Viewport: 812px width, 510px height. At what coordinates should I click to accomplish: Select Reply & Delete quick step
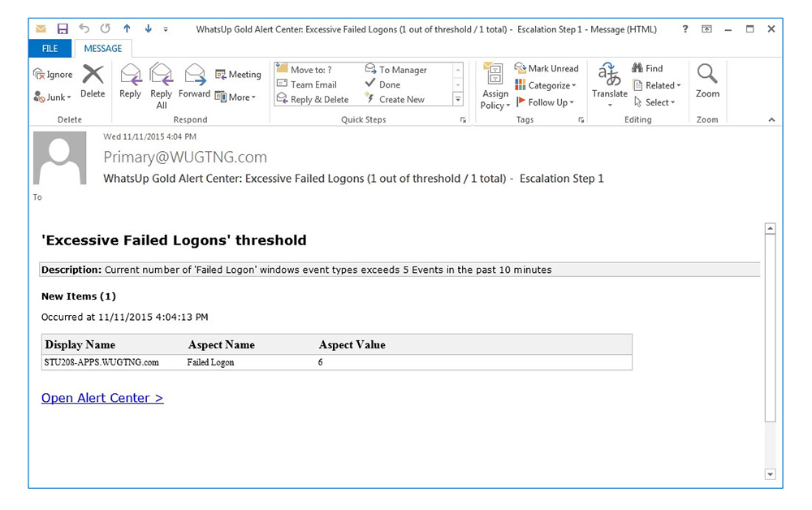(313, 99)
